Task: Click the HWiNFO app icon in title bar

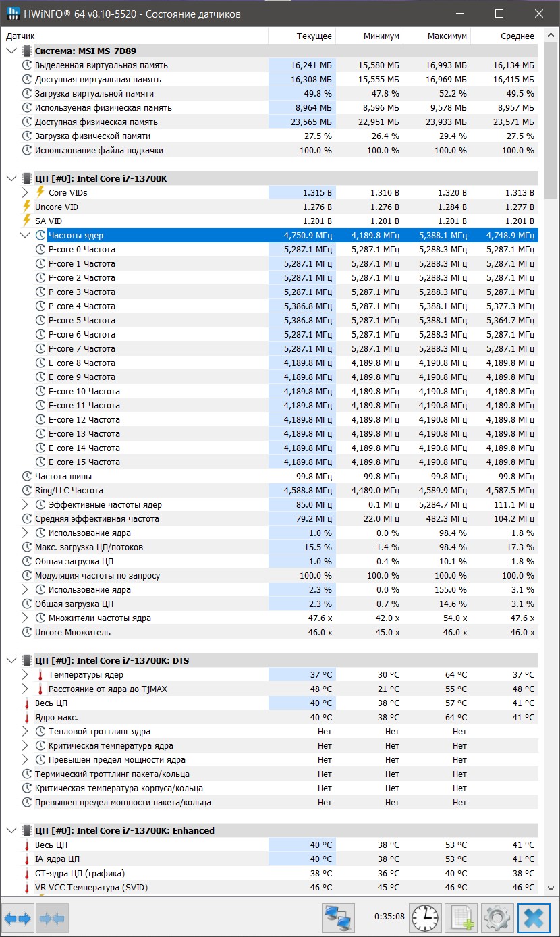Action: [13, 14]
